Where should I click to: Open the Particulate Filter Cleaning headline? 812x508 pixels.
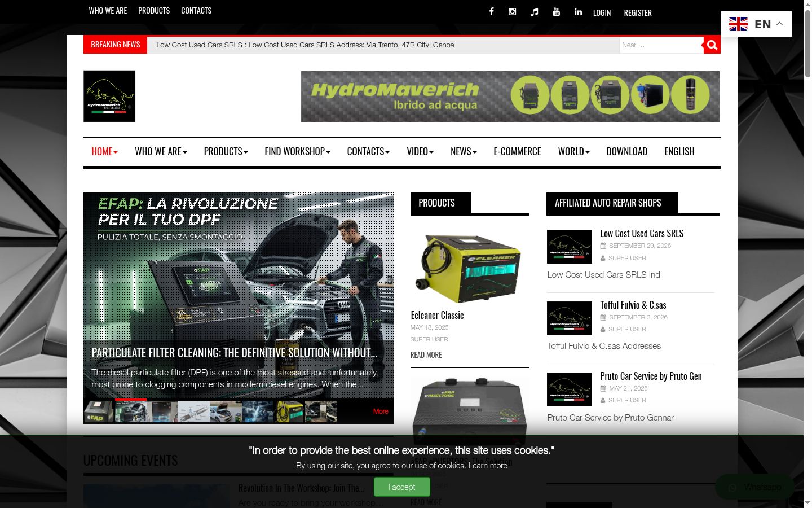point(235,353)
